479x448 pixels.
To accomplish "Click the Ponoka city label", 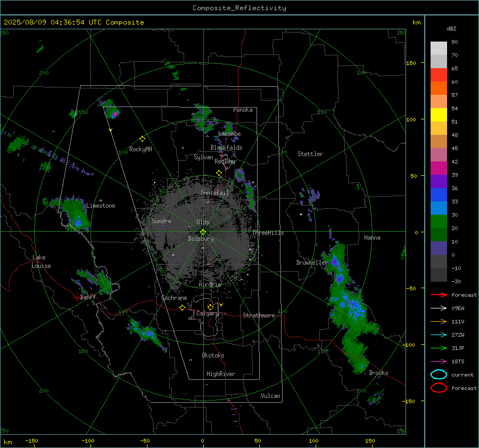I will (243, 110).
